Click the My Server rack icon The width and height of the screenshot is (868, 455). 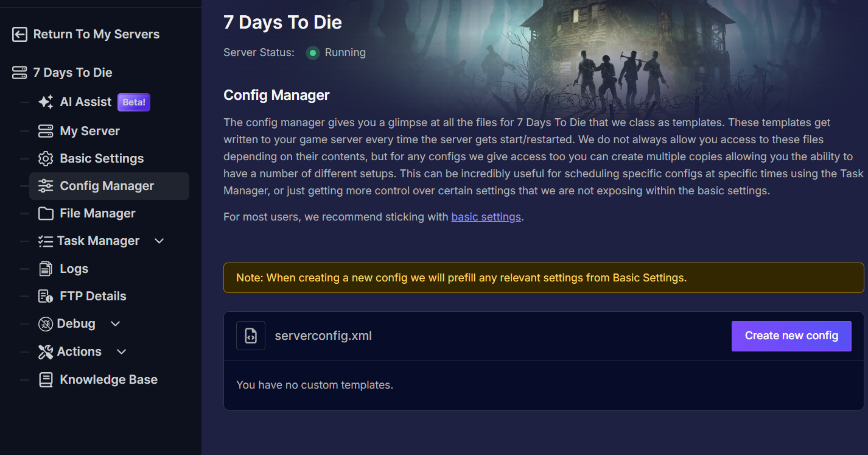46,131
